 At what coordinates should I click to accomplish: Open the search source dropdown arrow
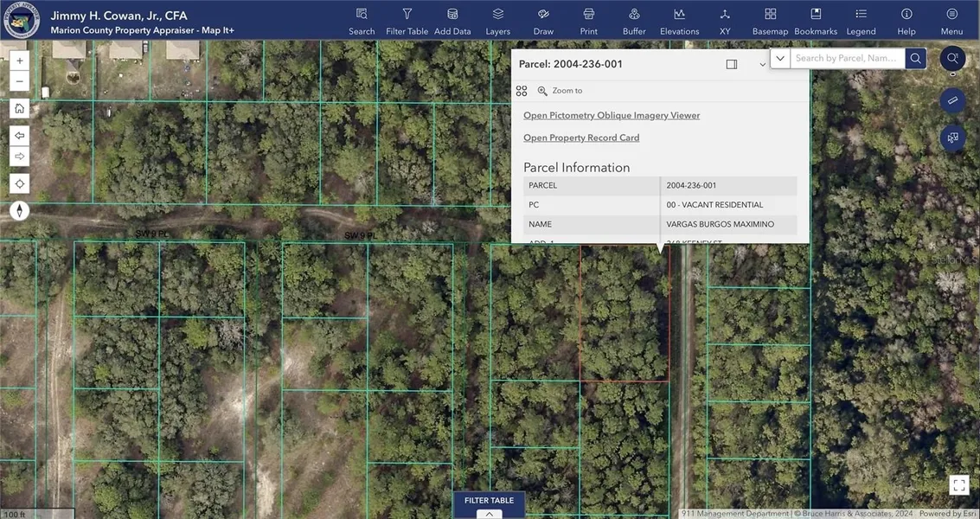(x=780, y=58)
